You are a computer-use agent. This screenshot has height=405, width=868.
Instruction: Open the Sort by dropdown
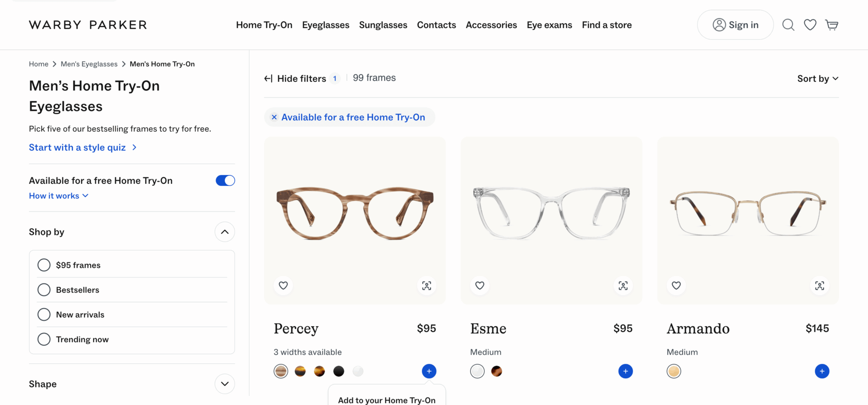click(818, 79)
